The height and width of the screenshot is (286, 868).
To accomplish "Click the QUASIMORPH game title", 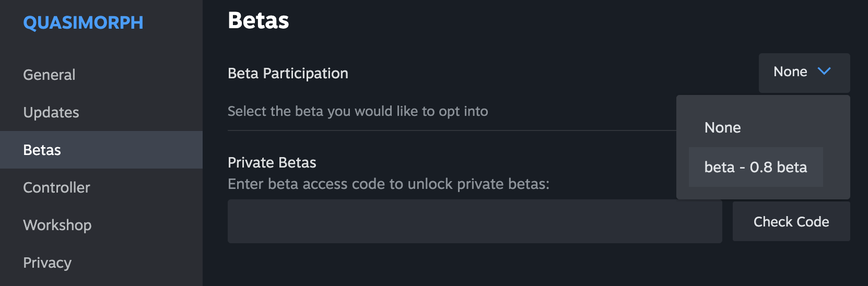I will click(83, 22).
